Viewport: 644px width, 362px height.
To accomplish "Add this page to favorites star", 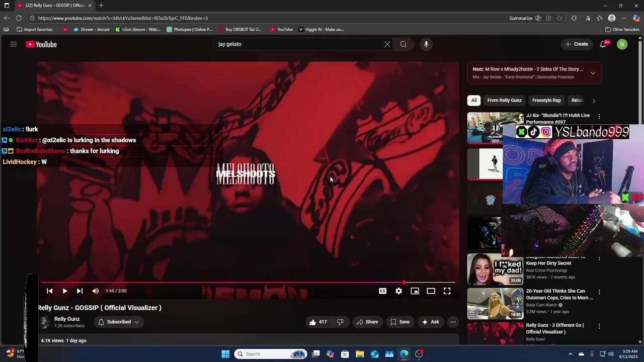I will coord(559,18).
